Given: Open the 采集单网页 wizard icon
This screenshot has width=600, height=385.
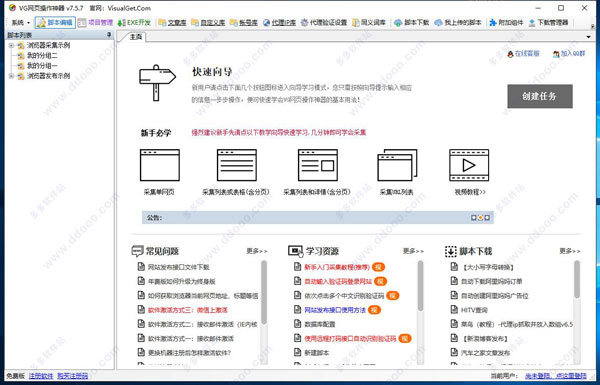Looking at the screenshot, I should [160, 165].
